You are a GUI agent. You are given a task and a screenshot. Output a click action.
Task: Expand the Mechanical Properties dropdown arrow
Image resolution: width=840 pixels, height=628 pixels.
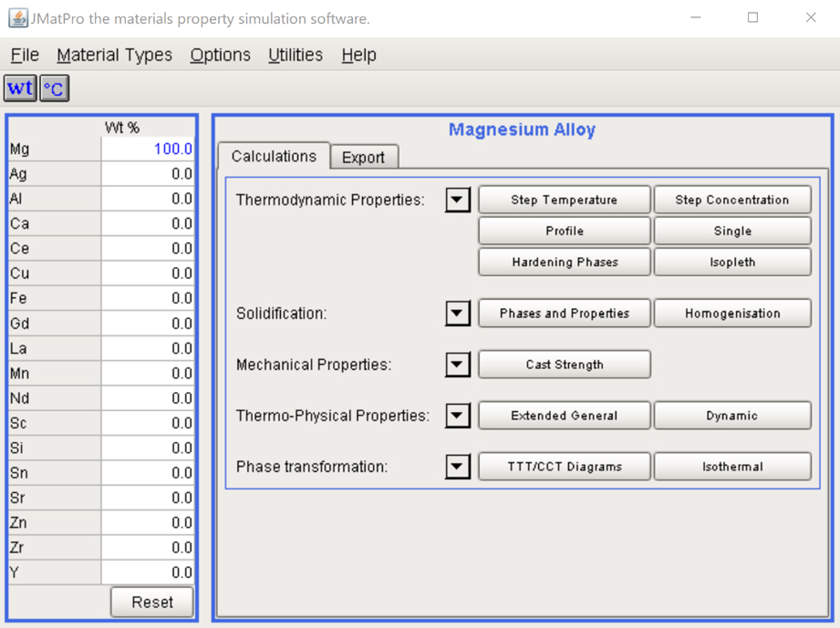458,365
